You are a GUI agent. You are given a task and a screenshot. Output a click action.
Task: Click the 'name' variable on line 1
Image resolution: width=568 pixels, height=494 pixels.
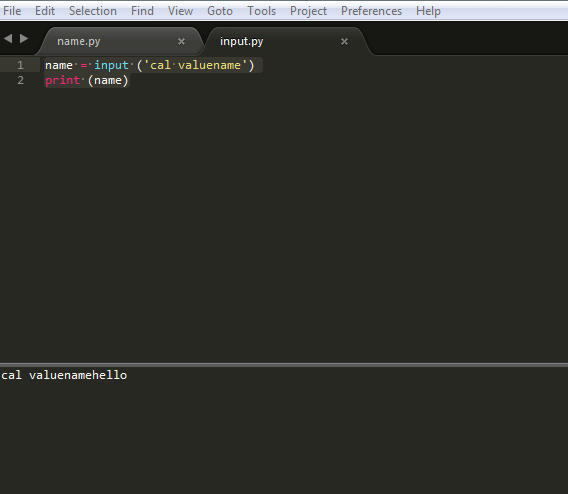click(59, 65)
